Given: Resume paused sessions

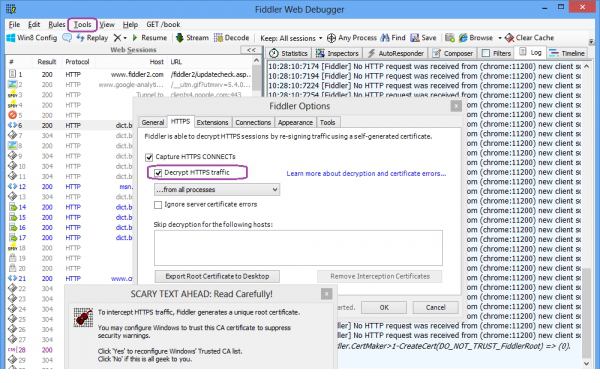Looking at the screenshot, I should coord(150,38).
